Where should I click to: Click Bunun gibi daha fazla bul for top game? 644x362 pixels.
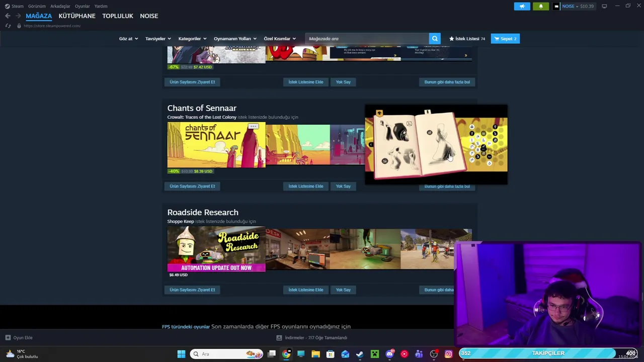click(447, 82)
